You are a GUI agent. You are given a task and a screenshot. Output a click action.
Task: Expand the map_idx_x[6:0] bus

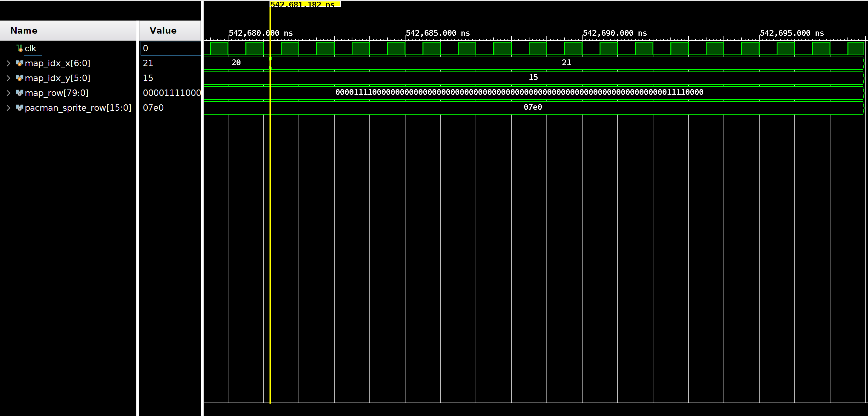coord(8,63)
